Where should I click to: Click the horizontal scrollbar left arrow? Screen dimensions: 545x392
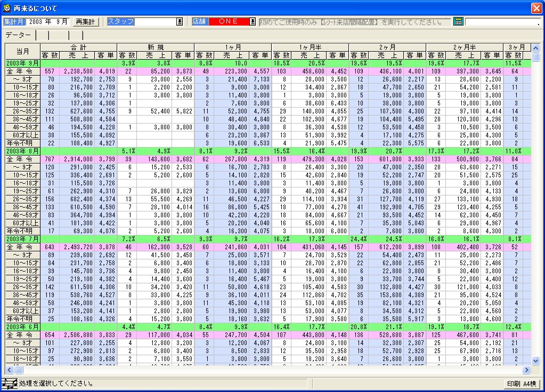(10, 370)
